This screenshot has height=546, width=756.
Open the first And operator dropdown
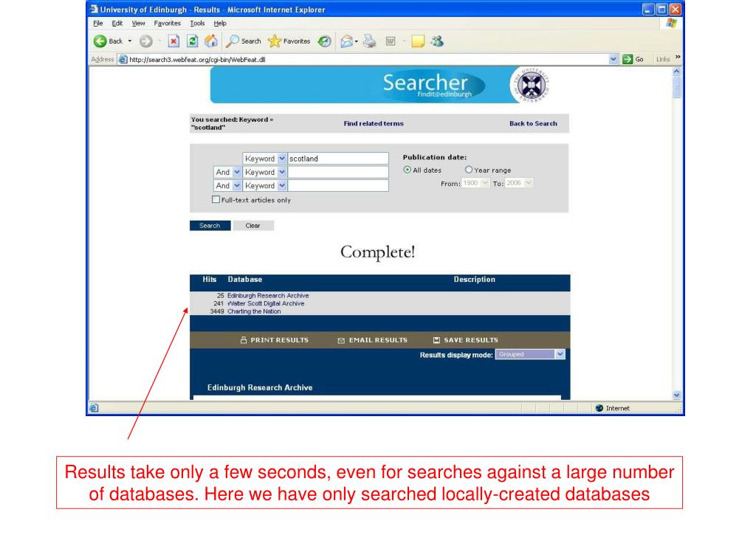pos(236,172)
